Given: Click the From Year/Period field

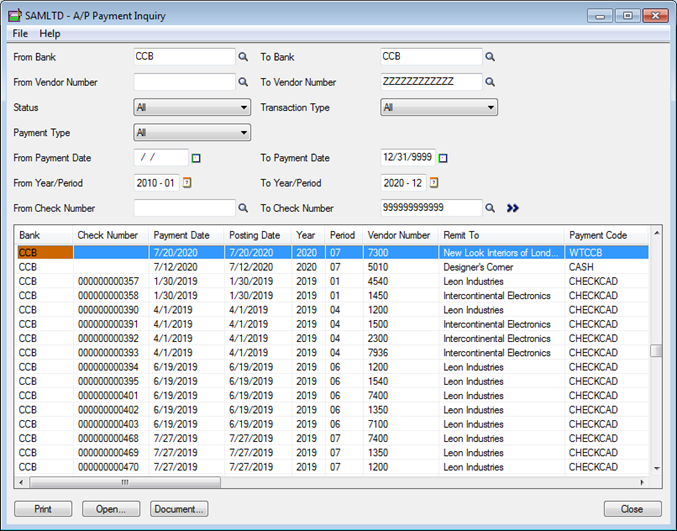Looking at the screenshot, I should click(x=156, y=183).
